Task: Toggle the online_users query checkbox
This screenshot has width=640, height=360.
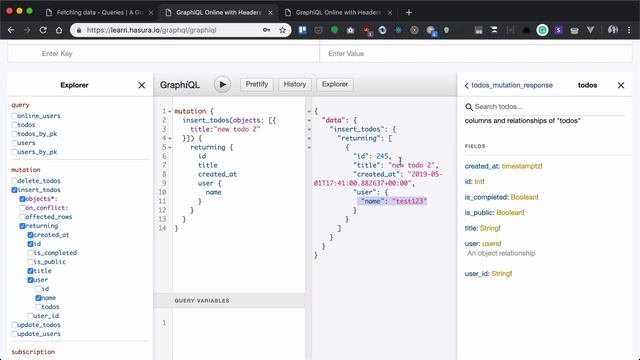Action: coord(14,116)
